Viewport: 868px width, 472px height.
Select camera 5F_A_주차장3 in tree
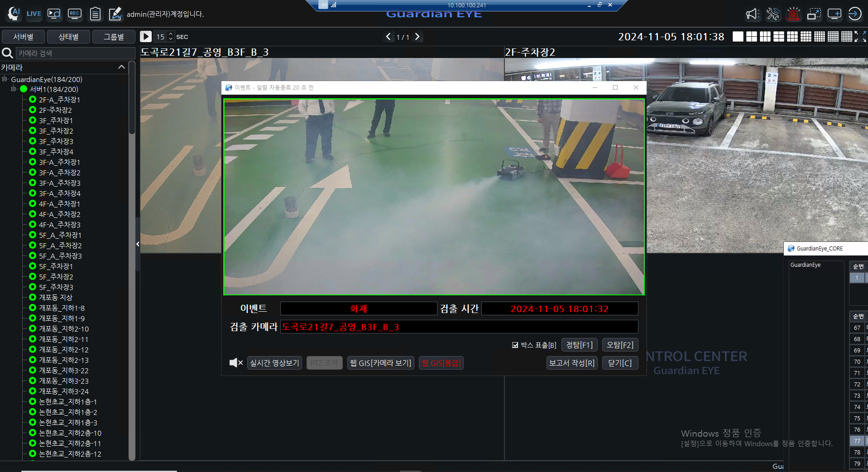(60, 256)
